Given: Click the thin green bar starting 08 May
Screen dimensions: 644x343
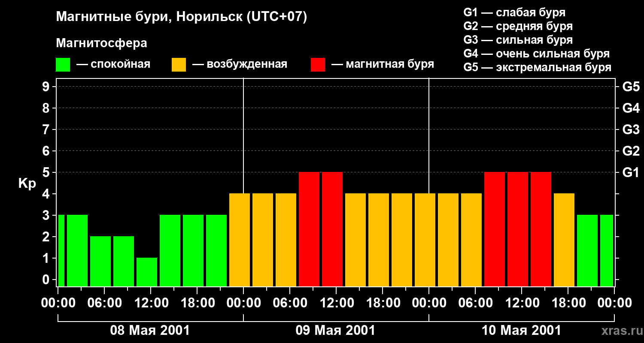Looking at the screenshot, I should click(x=61, y=250).
